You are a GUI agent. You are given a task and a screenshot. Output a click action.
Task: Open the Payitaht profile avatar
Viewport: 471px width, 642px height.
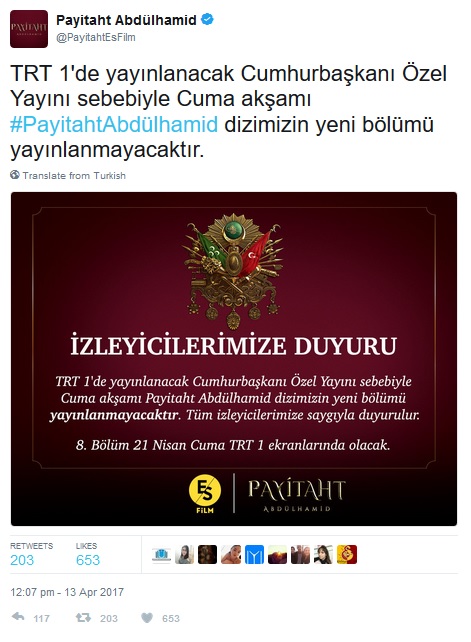[x=29, y=29]
